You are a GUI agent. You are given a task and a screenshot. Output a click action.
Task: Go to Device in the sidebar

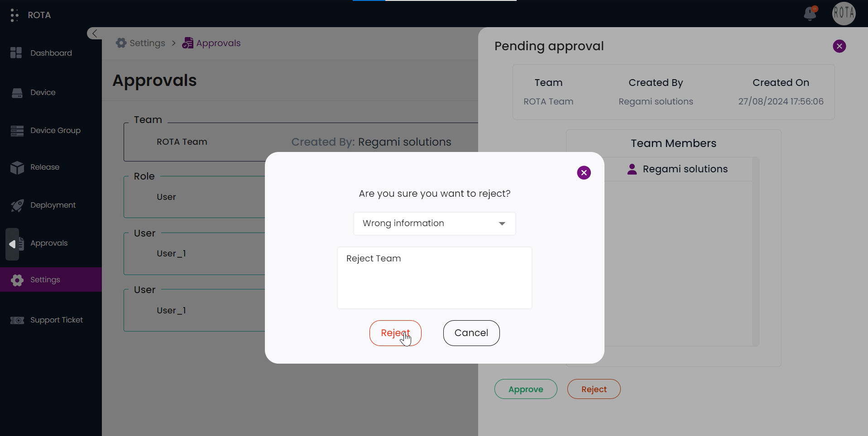coord(43,92)
